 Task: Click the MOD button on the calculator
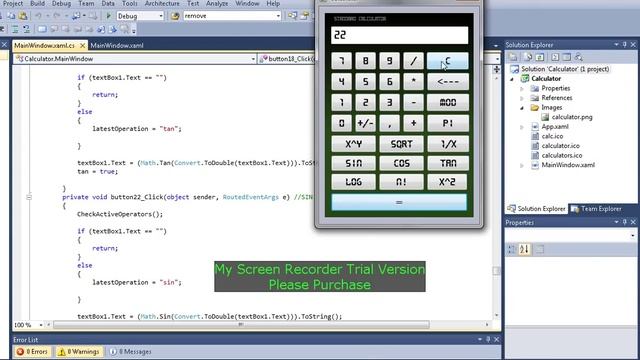[x=448, y=102]
